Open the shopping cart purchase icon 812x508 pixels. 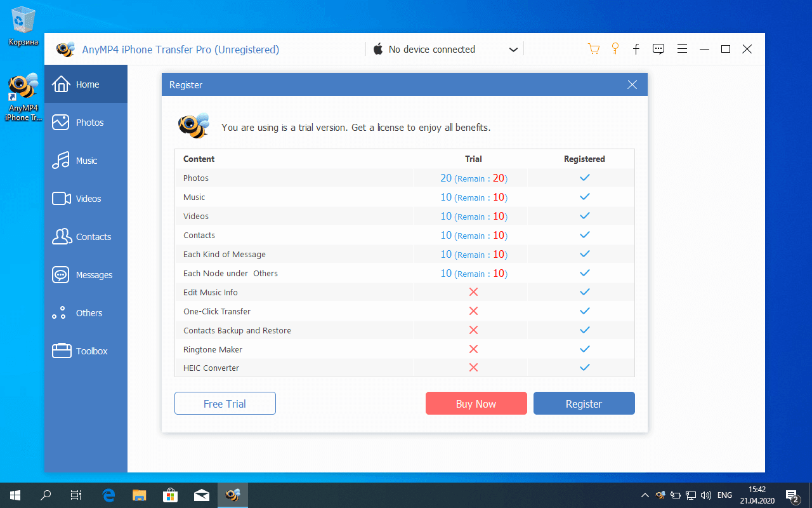pos(594,49)
